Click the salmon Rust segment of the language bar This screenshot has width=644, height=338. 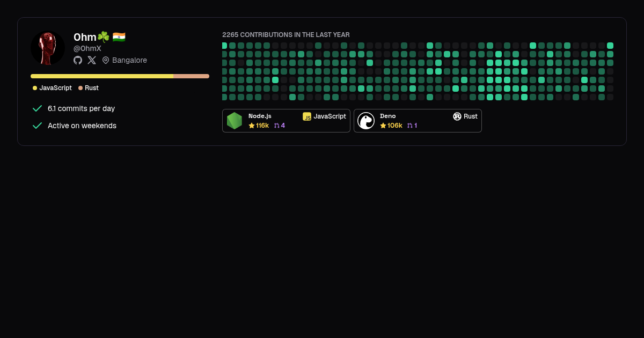pyautogui.click(x=192, y=76)
